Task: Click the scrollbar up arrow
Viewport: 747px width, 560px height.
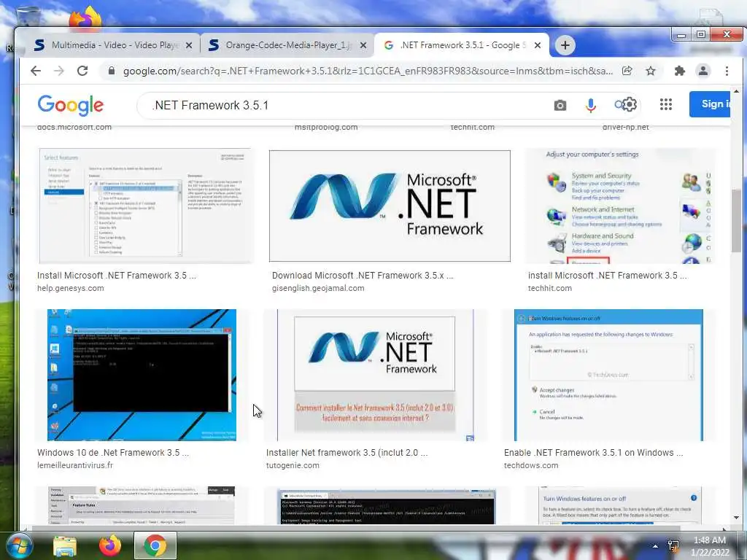Action: 737,90
